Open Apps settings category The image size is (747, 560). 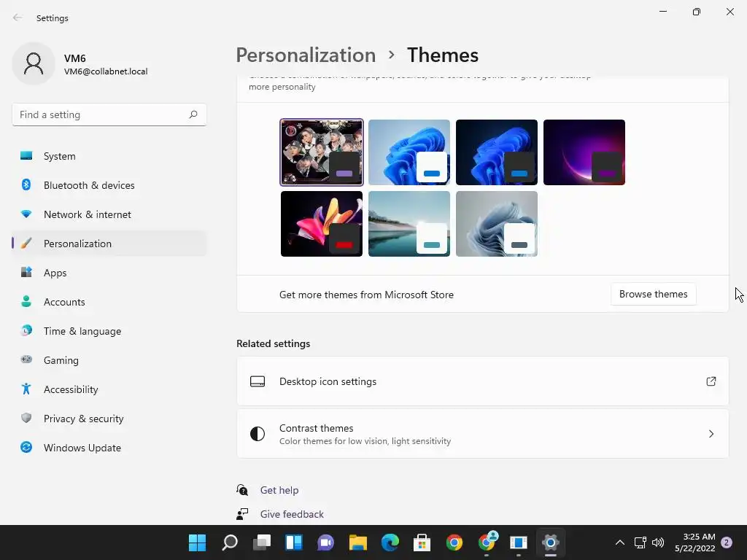[x=109, y=273]
